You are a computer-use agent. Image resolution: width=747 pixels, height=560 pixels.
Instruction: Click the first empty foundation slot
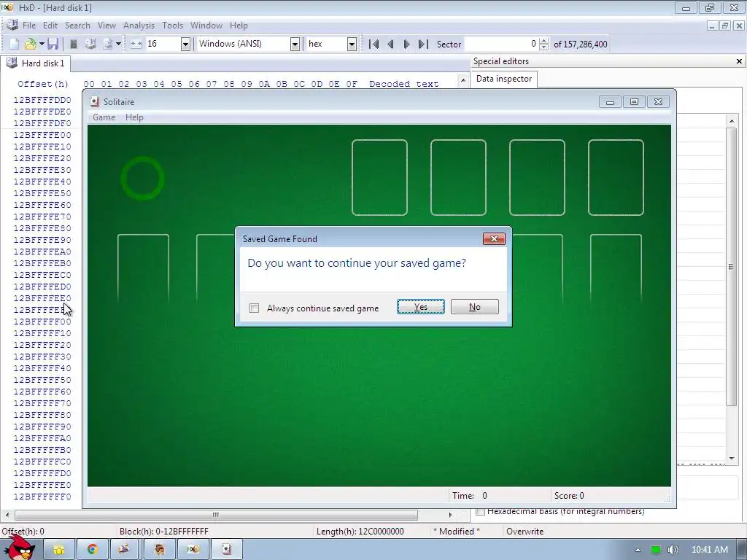pyautogui.click(x=379, y=178)
